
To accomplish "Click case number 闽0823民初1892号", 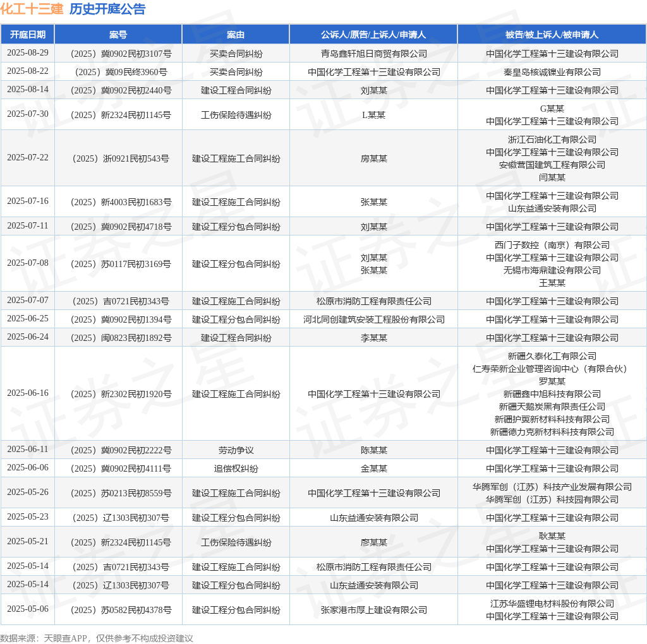I will click(x=121, y=338).
